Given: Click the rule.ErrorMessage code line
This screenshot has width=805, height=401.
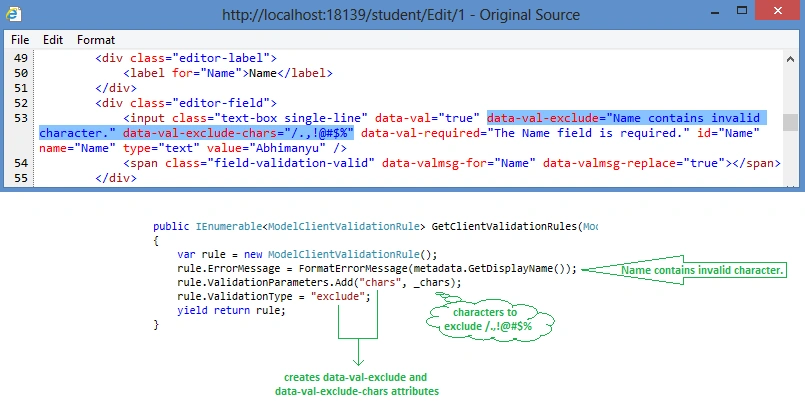Looking at the screenshot, I should pyautogui.click(x=377, y=269).
